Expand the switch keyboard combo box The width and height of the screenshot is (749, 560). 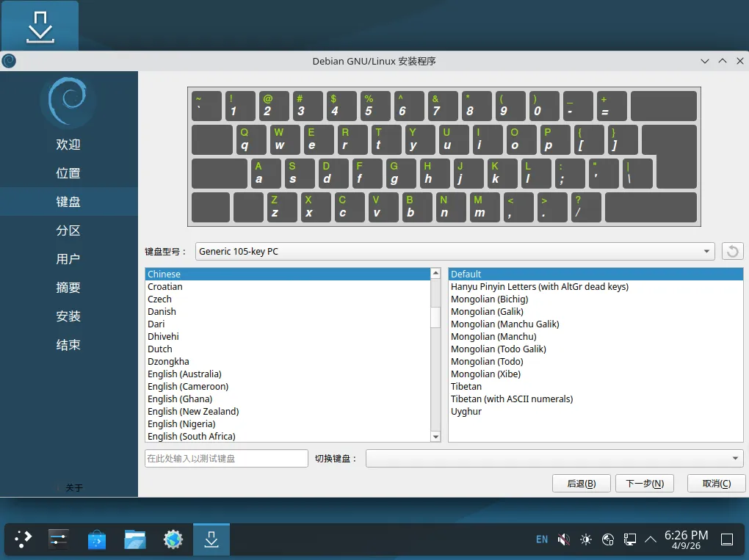click(x=554, y=458)
